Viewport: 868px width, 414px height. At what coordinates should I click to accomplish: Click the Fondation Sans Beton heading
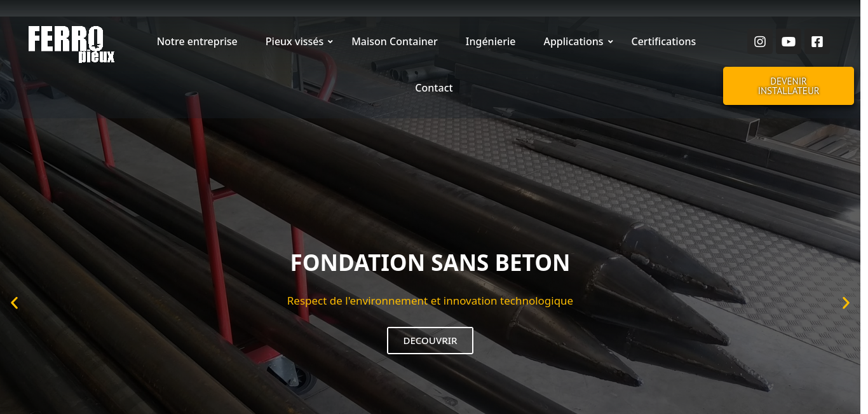point(430,263)
